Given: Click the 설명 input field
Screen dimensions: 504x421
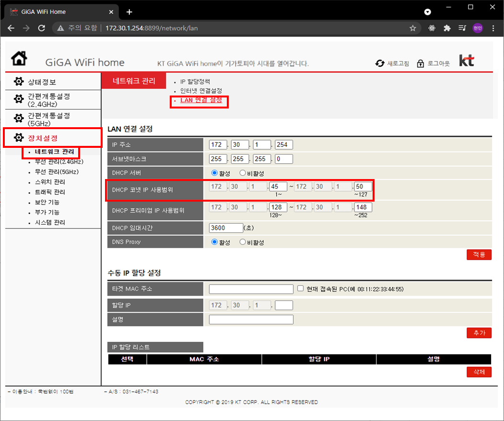Looking at the screenshot, I should pyautogui.click(x=251, y=319).
